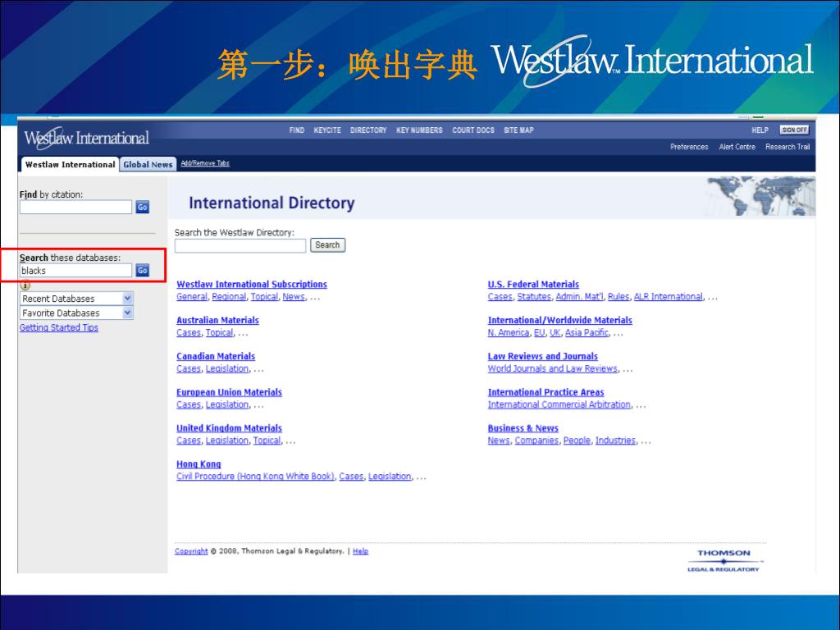Click the News link under Westlaw International Subscriptions
The image size is (840, 630).
(x=294, y=297)
